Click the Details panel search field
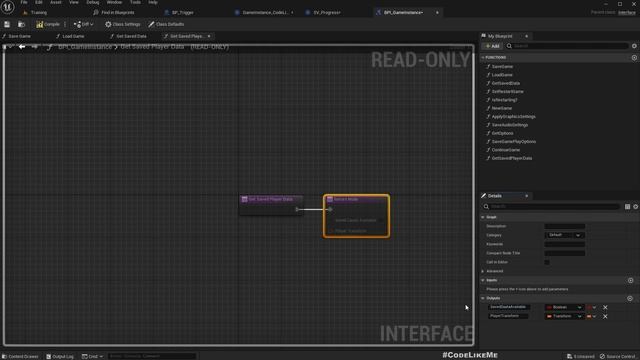 point(551,207)
